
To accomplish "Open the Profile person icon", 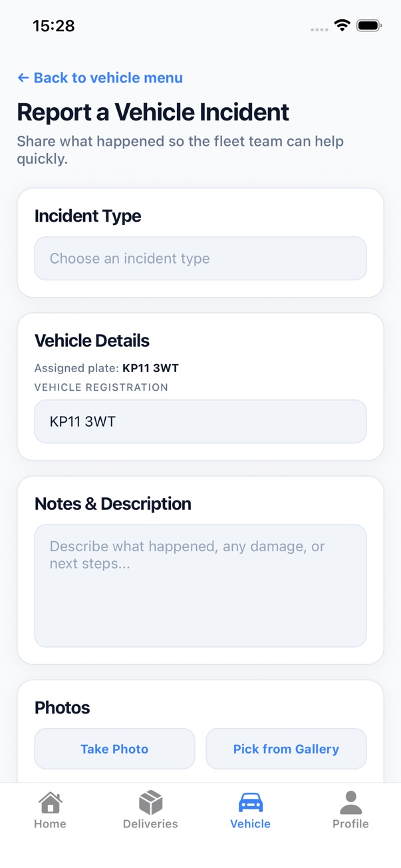I will click(x=350, y=802).
